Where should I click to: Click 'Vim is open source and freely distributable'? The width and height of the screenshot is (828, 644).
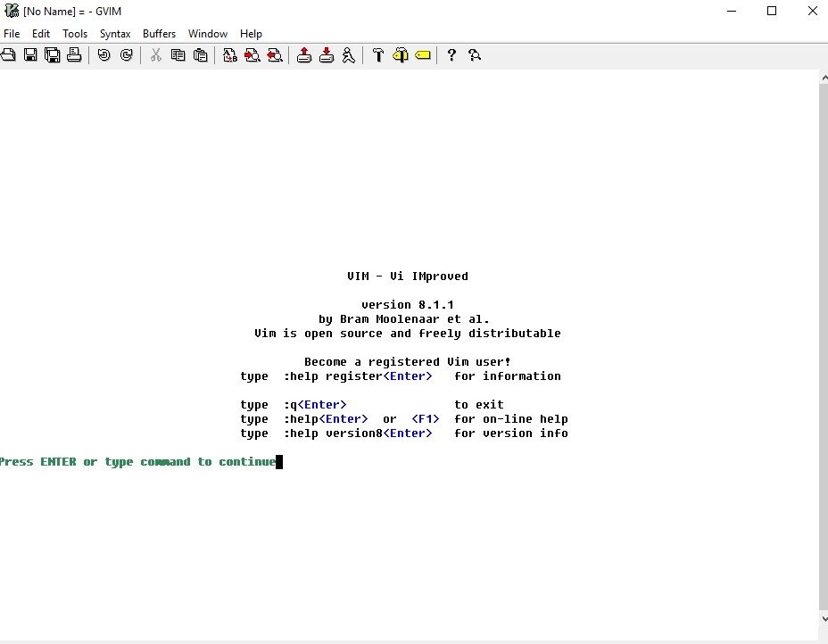pyautogui.click(x=408, y=333)
